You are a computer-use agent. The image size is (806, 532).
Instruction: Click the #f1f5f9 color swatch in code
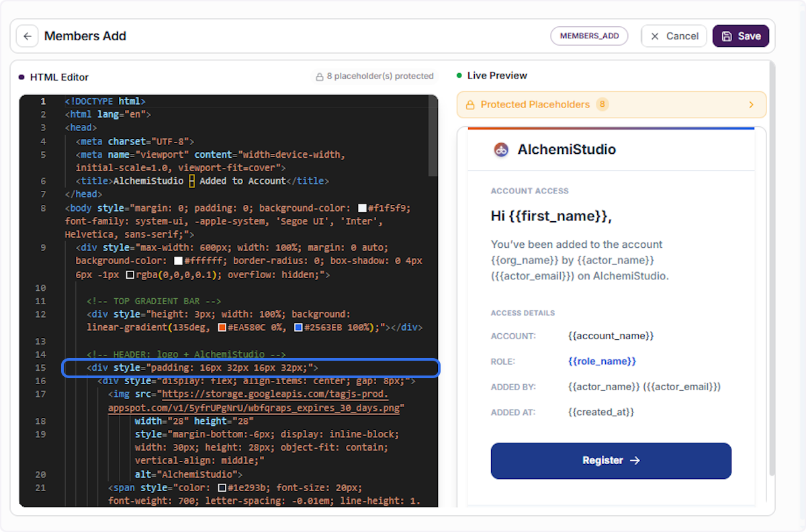pyautogui.click(x=363, y=208)
